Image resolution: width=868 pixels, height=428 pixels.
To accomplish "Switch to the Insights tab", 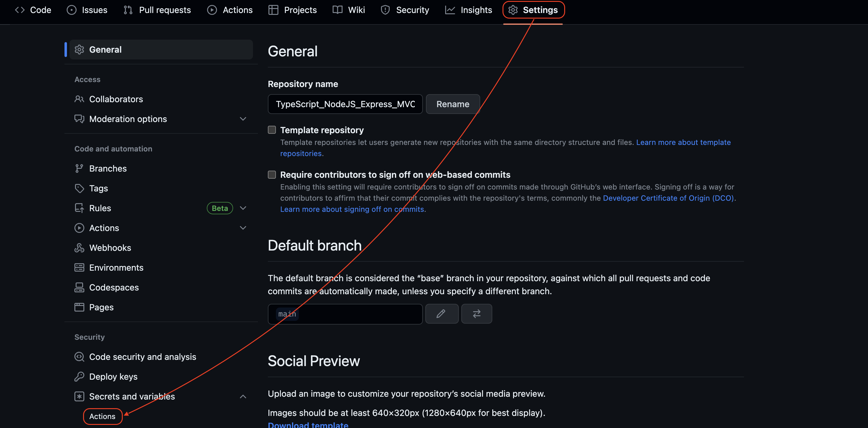I will 468,10.
